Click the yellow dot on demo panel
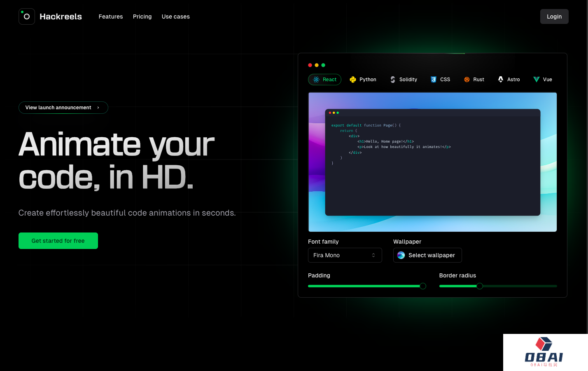 (317, 65)
